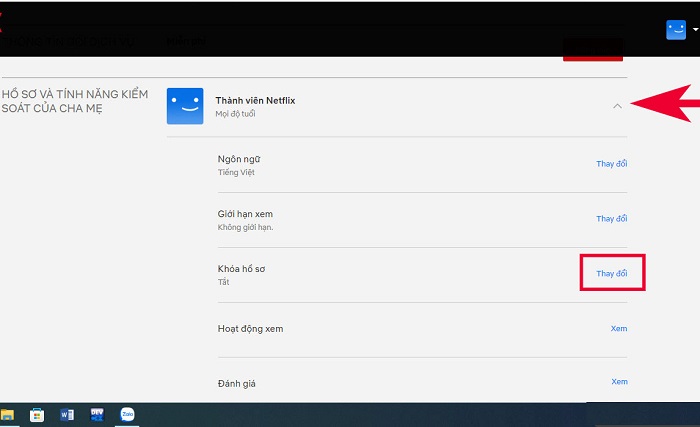Open File Explorer from the taskbar

click(x=8, y=414)
